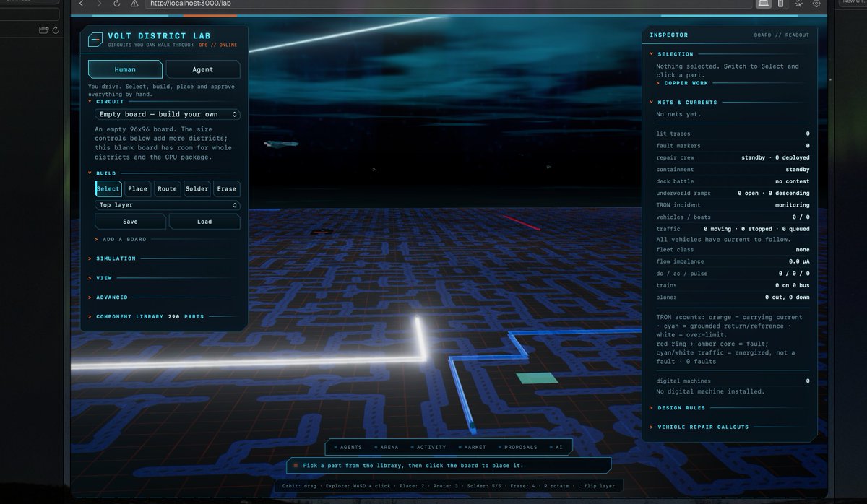The width and height of the screenshot is (867, 504).
Task: Switch to the desktop device preview icon
Action: coord(763,4)
